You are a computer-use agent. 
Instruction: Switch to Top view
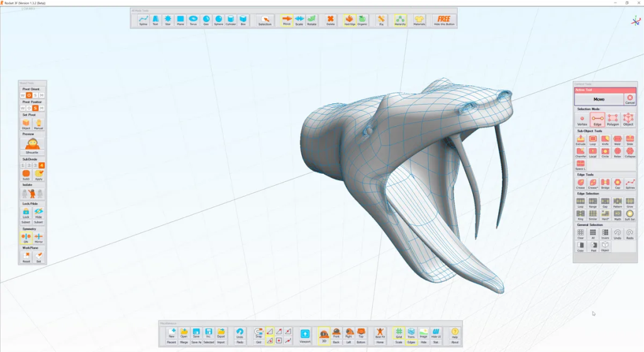click(x=361, y=332)
